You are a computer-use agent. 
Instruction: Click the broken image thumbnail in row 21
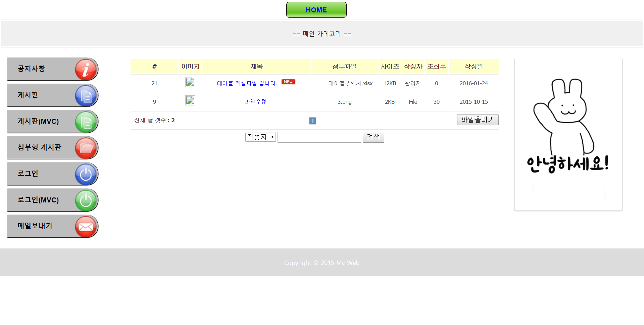point(190,82)
